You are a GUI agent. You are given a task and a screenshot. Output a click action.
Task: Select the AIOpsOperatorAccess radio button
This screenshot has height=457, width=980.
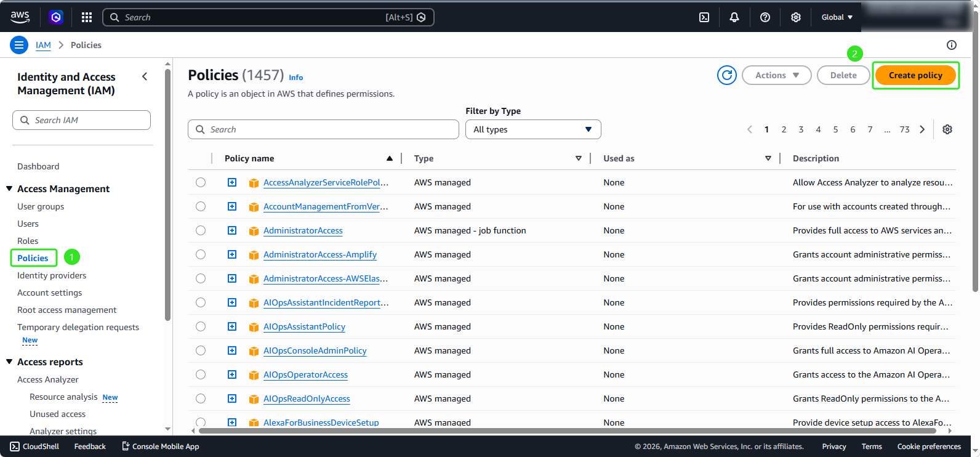click(201, 374)
